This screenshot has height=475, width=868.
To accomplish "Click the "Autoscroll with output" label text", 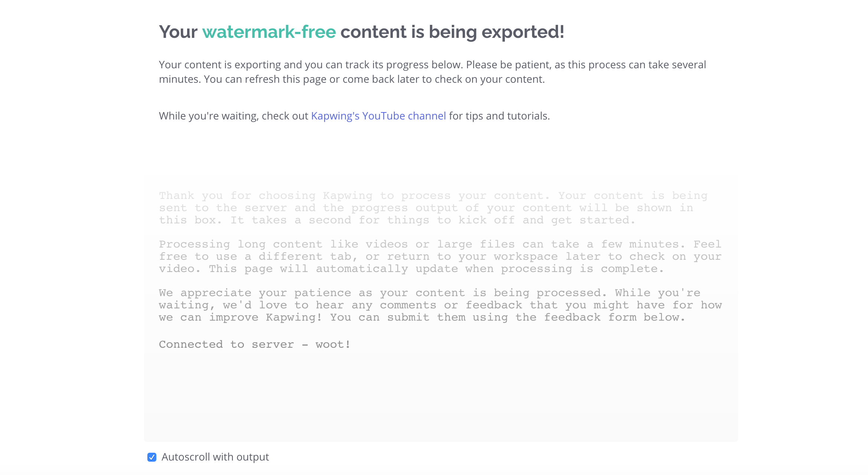I will point(215,457).
